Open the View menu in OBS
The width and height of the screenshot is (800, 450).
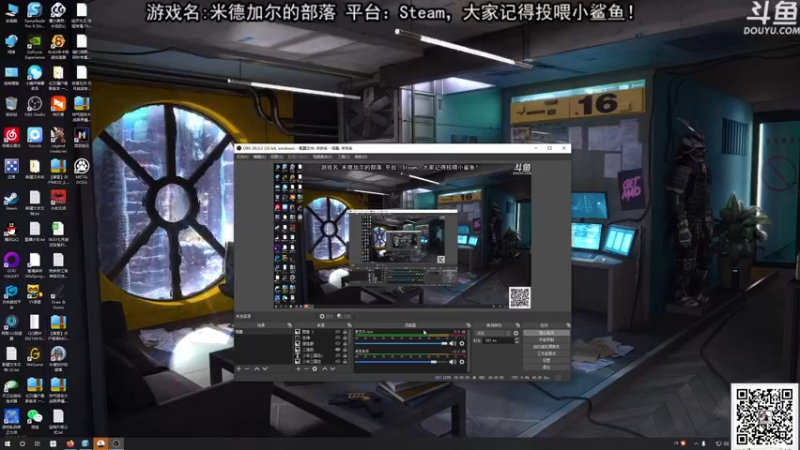pyautogui.click(x=277, y=157)
